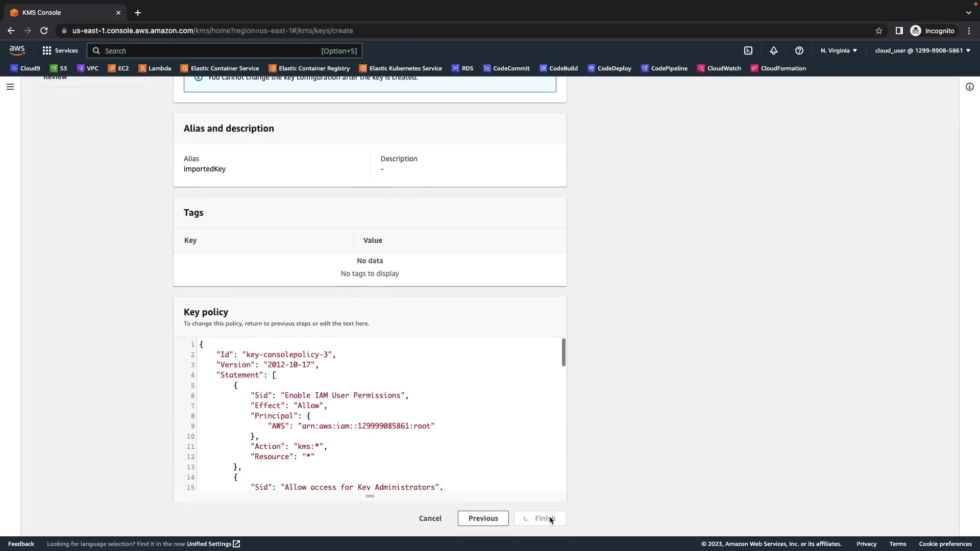This screenshot has width=980, height=551.
Task: Expand the N. Virginia region dropdown
Action: coord(839,51)
